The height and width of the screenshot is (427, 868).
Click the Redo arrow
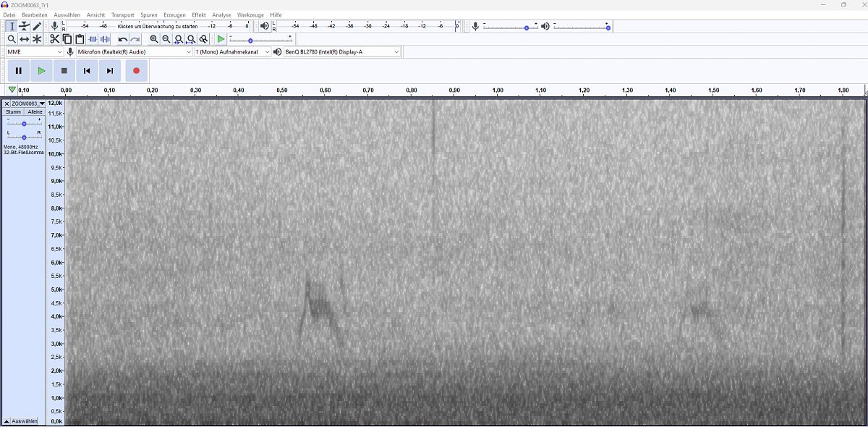(135, 39)
